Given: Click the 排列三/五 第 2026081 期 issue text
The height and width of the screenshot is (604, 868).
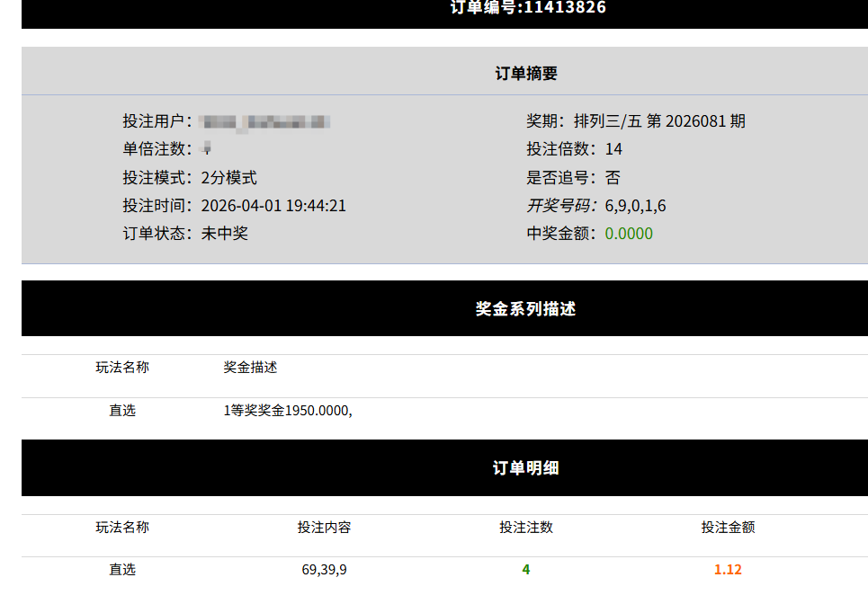Looking at the screenshot, I should click(x=659, y=121).
